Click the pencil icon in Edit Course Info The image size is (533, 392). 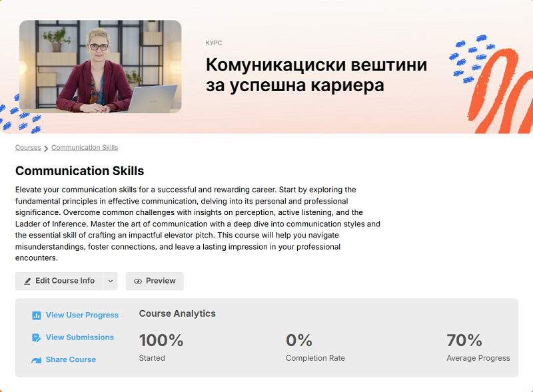(27, 281)
